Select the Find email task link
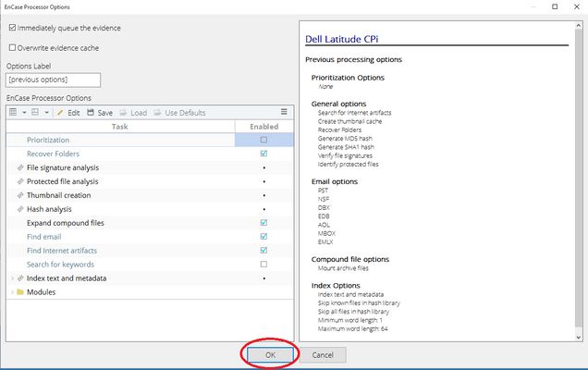 click(46, 237)
